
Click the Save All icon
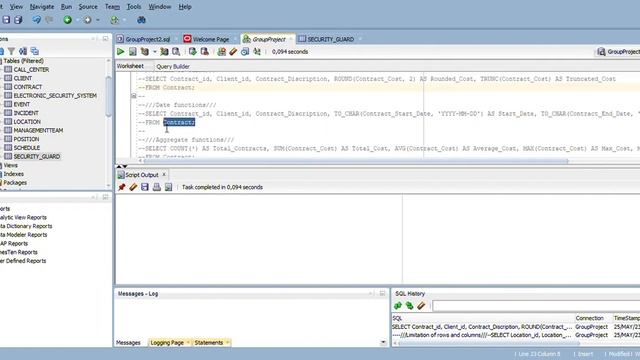click(x=18, y=20)
